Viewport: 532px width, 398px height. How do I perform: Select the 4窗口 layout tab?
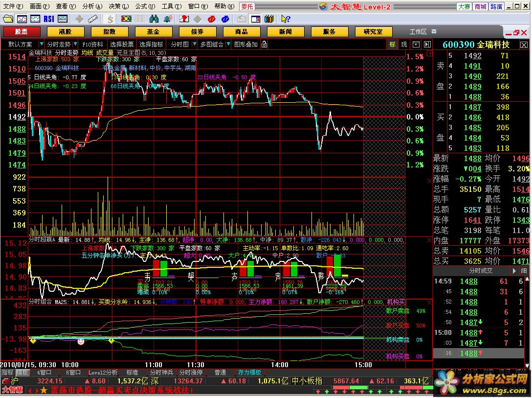[x=44, y=373]
